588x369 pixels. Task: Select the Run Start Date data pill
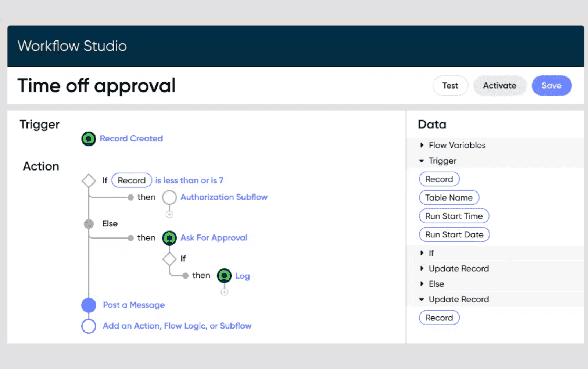click(x=454, y=234)
